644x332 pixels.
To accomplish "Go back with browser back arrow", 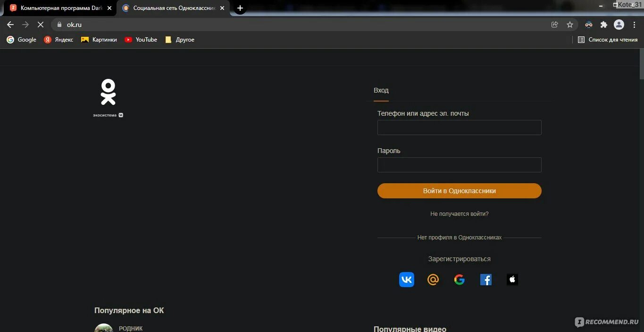I will click(10, 25).
